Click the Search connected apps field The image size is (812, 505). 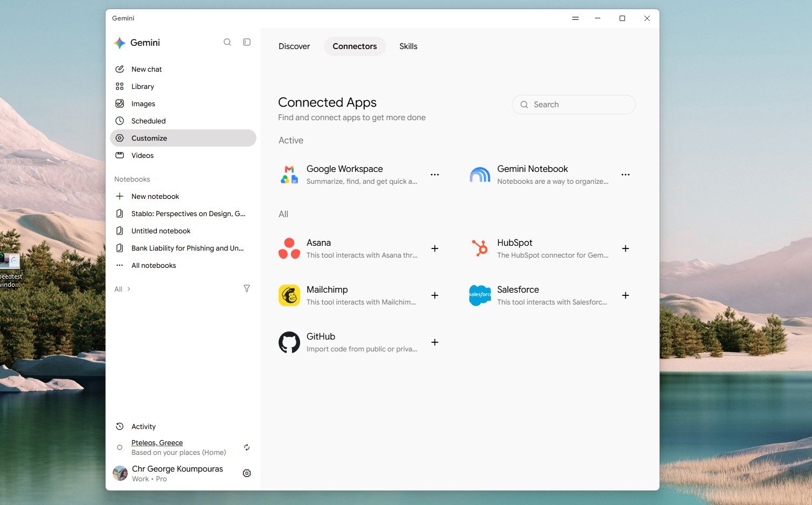[x=574, y=105]
